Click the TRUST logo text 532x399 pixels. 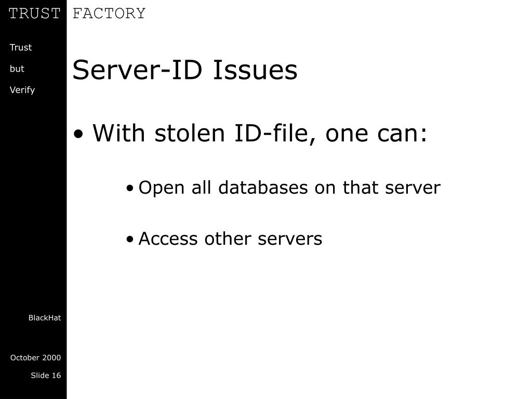click(x=34, y=14)
